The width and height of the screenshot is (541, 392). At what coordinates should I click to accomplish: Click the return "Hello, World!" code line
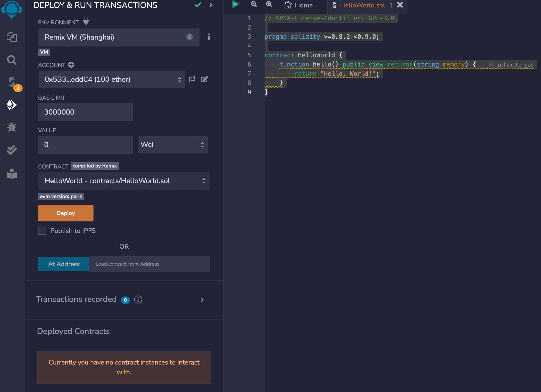(x=337, y=74)
